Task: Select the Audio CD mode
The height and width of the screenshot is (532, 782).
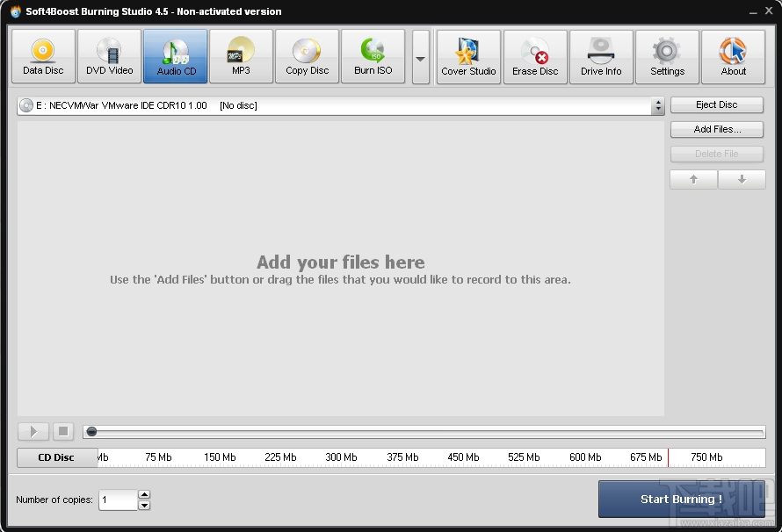Action: point(175,56)
